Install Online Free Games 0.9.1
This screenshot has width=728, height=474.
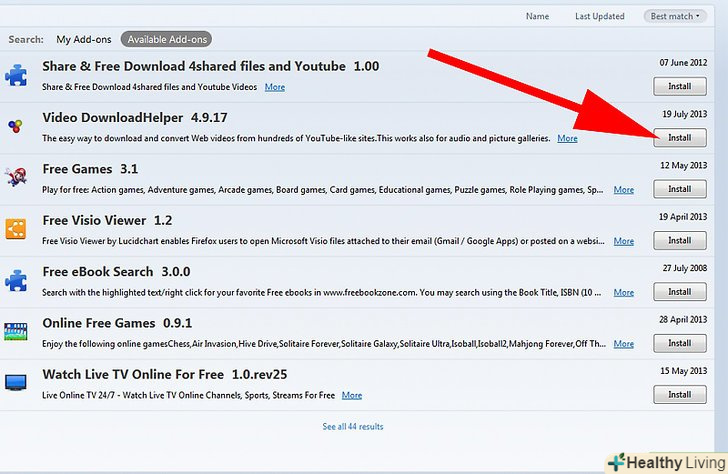pyautogui.click(x=680, y=344)
